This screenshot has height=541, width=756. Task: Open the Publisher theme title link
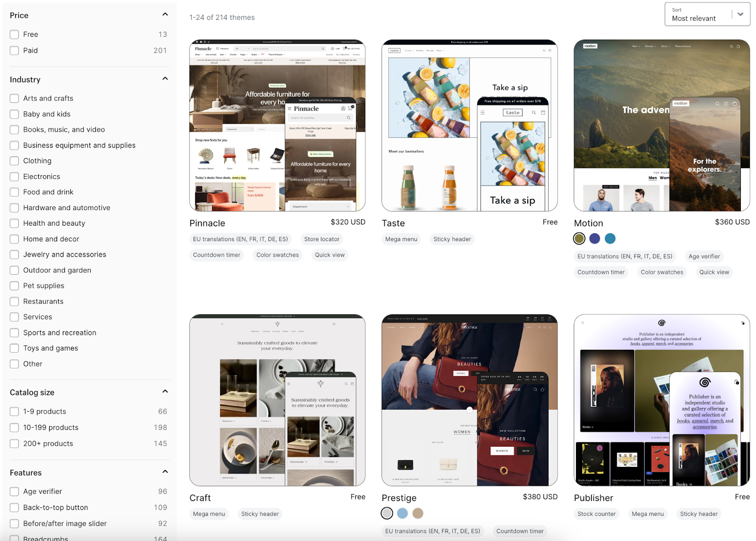click(x=593, y=498)
